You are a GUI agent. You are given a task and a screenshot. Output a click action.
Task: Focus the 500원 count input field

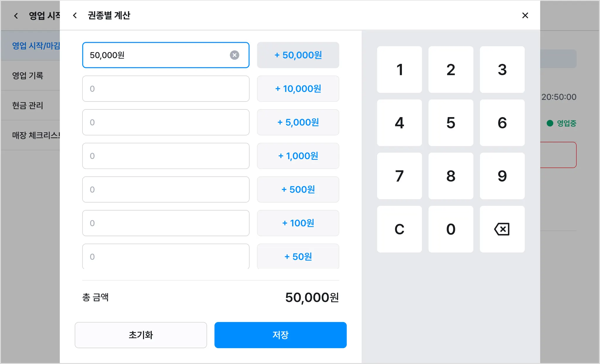coord(166,190)
